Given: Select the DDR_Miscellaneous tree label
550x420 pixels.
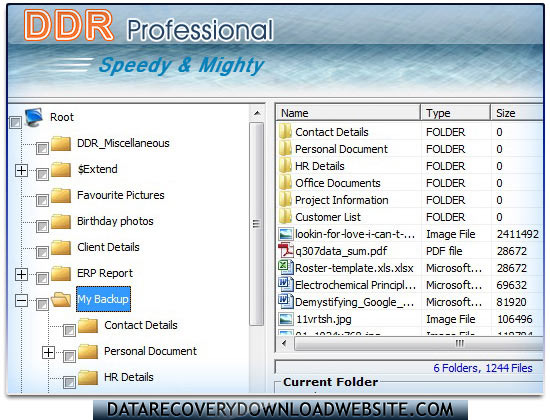Looking at the screenshot, I should (123, 143).
